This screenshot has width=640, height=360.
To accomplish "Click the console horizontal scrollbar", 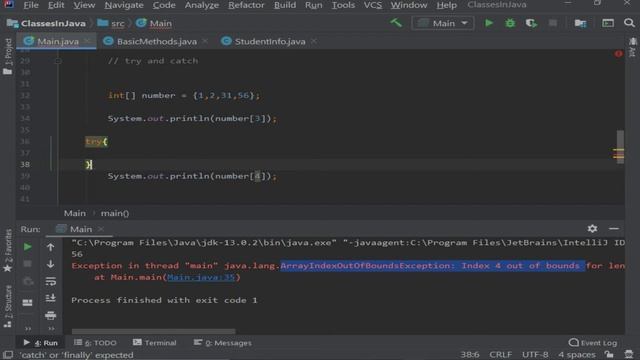I will (x=153, y=331).
